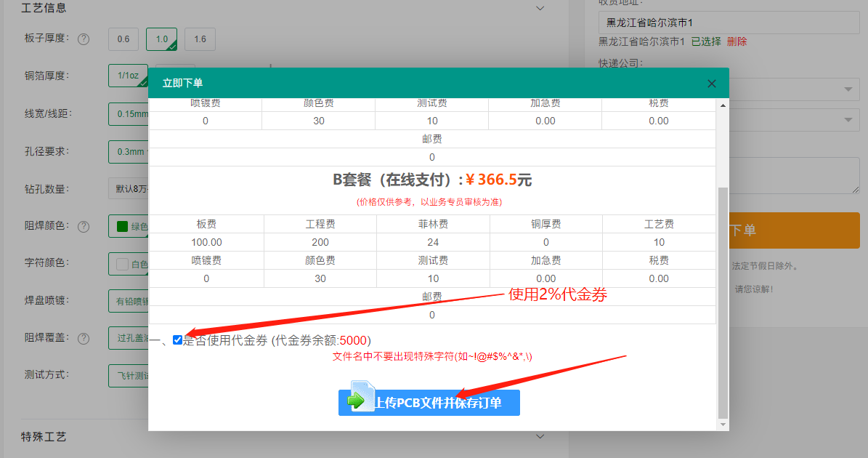
Task: Click 上传PCB文件并保存订单 button
Action: (x=429, y=401)
